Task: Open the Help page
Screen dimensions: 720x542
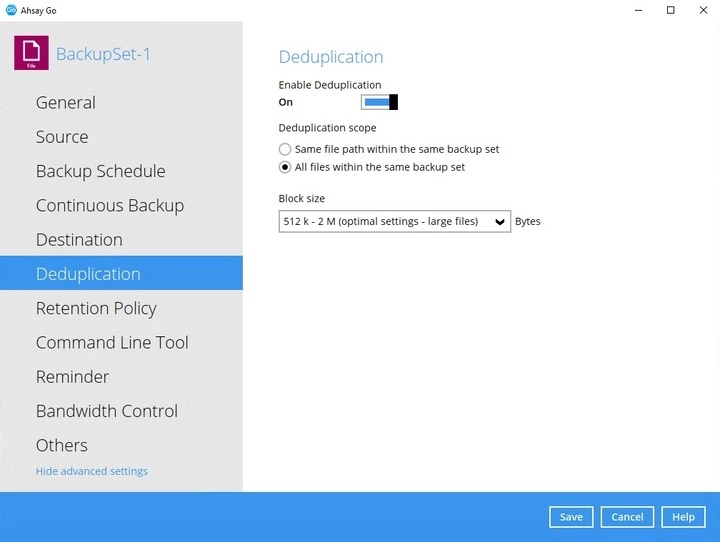Action: coord(683,517)
